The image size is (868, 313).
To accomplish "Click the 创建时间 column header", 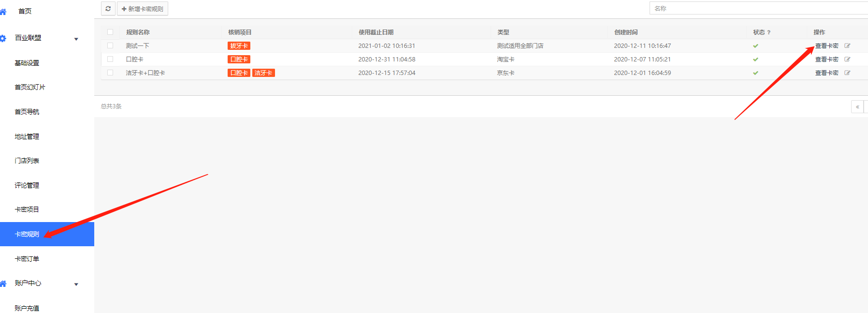I will pos(626,32).
